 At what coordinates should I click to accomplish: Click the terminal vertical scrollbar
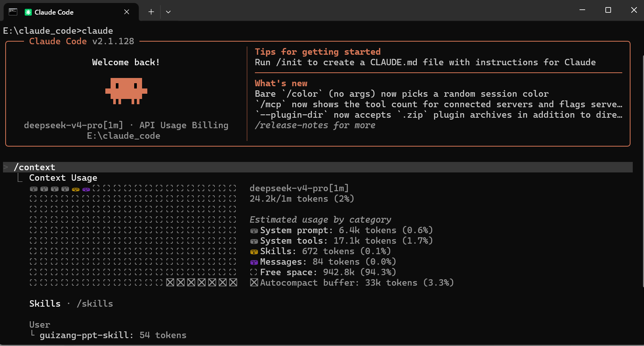click(x=643, y=171)
